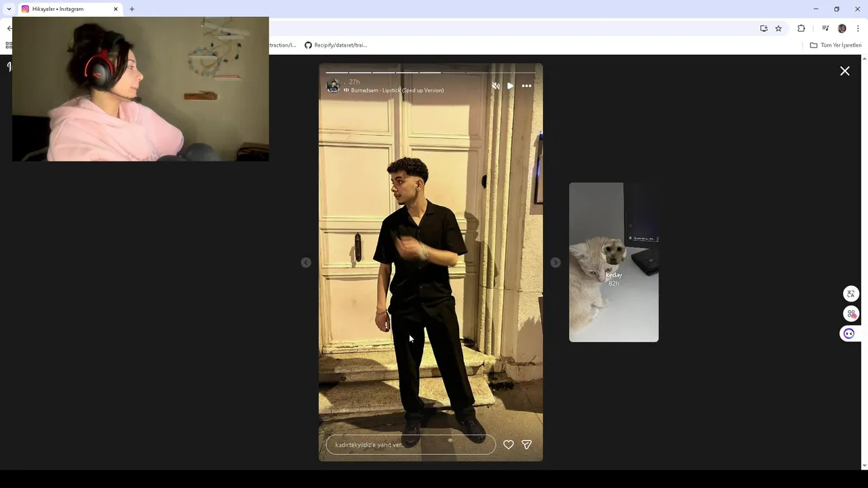The height and width of the screenshot is (488, 868).
Task: Play the paused Instagram story
Action: coord(510,86)
